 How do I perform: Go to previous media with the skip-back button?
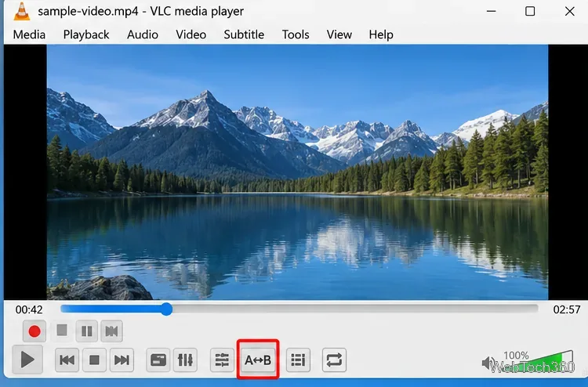[x=67, y=360]
